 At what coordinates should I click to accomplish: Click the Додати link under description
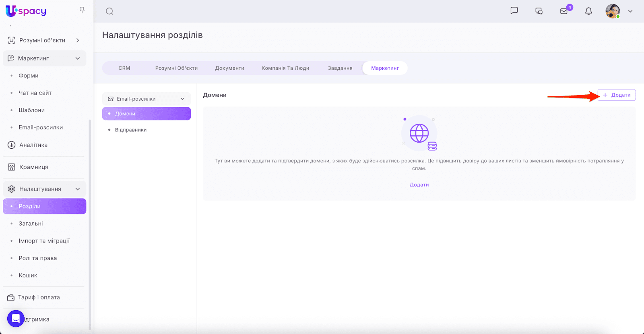[419, 185]
